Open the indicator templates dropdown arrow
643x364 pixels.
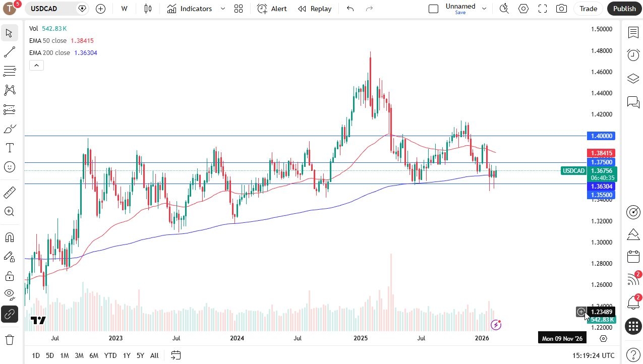pyautogui.click(x=223, y=9)
